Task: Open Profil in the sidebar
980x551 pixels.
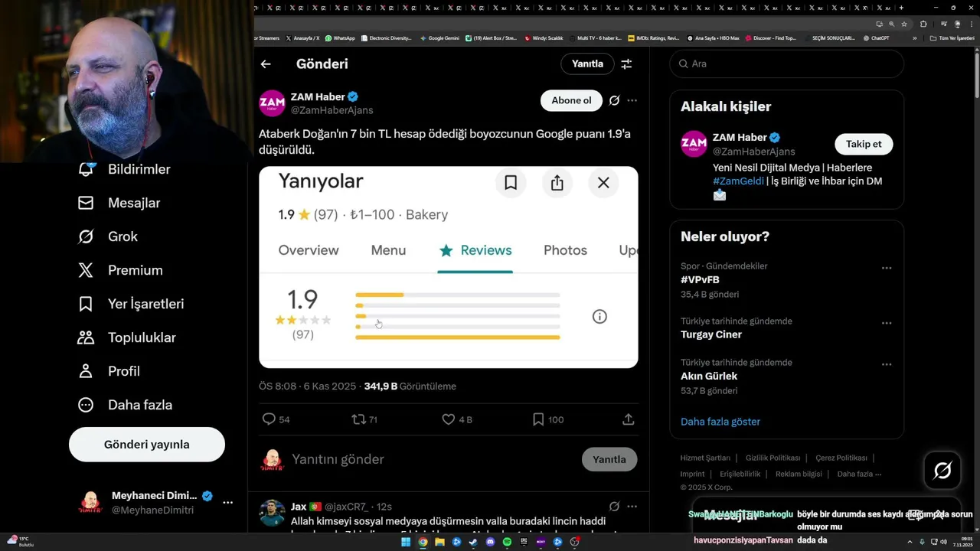Action: [109, 371]
